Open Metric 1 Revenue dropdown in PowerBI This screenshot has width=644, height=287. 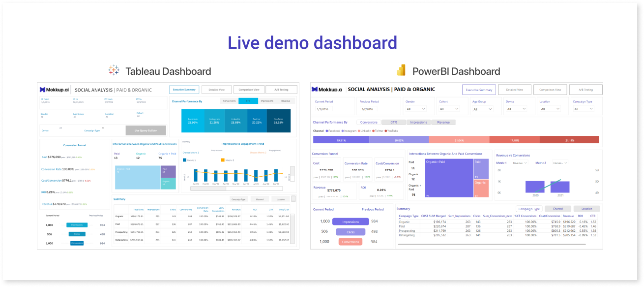(520, 162)
